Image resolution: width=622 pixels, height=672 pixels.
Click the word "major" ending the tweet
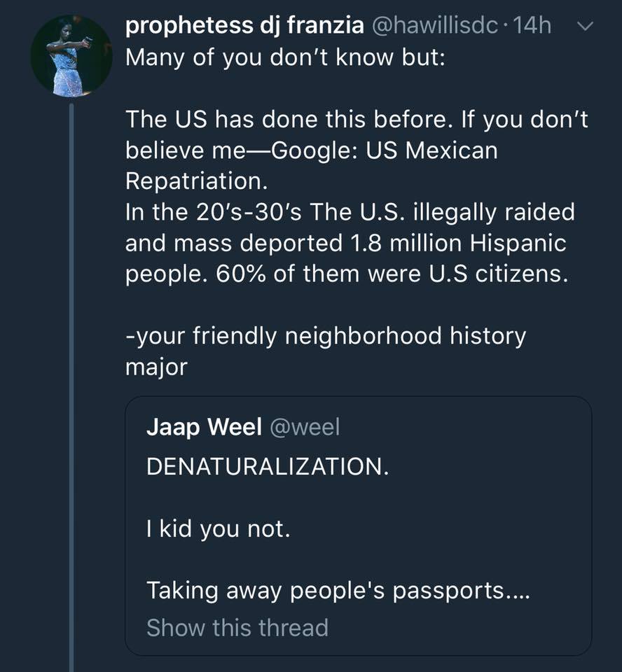pos(156,367)
